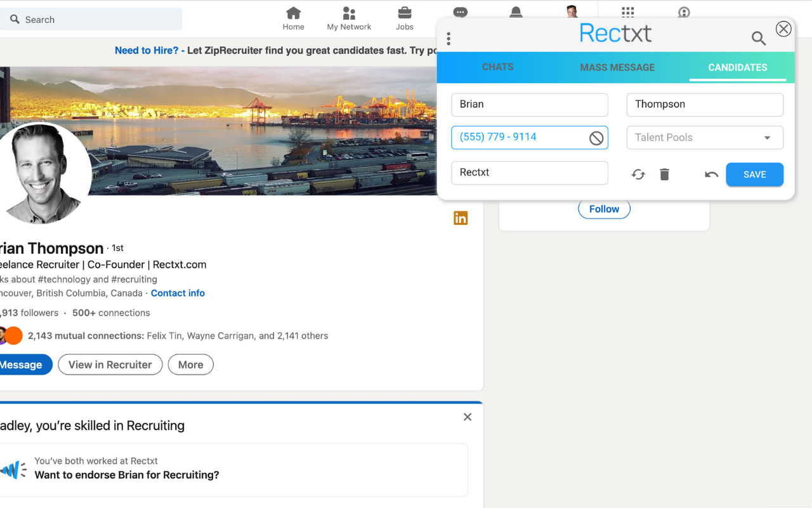Open the Jobs page
Image resolution: width=812 pixels, height=508 pixels.
pyautogui.click(x=405, y=18)
